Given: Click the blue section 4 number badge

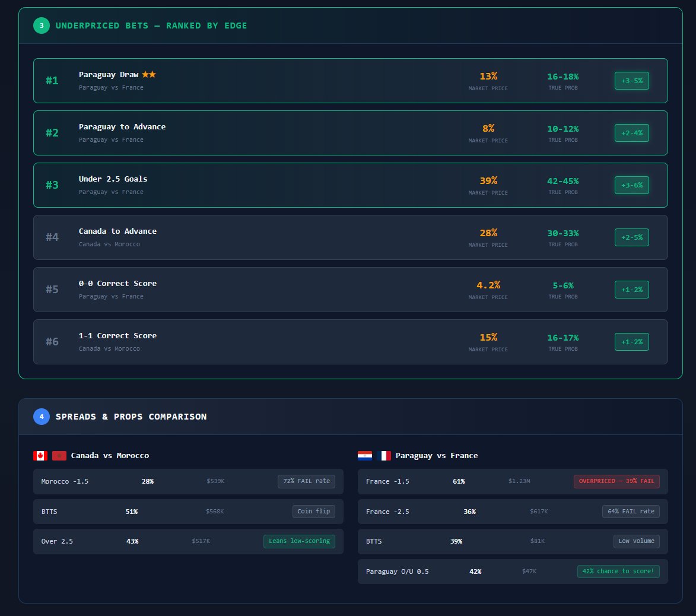Looking at the screenshot, I should point(42,416).
